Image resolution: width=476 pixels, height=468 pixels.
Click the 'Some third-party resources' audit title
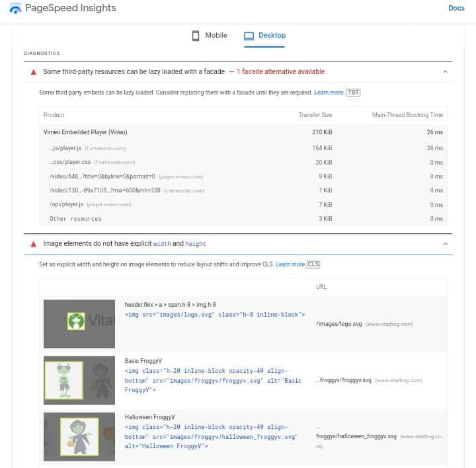click(134, 71)
